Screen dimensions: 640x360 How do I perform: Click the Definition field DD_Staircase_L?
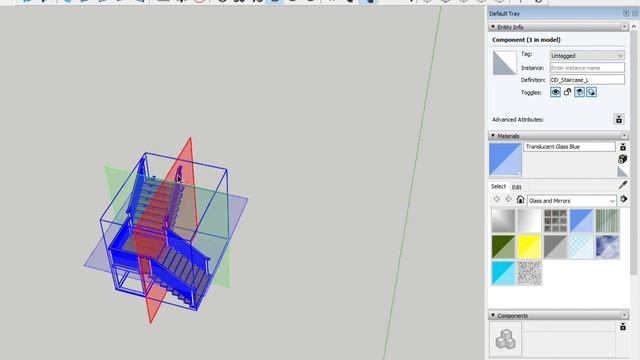(587, 80)
